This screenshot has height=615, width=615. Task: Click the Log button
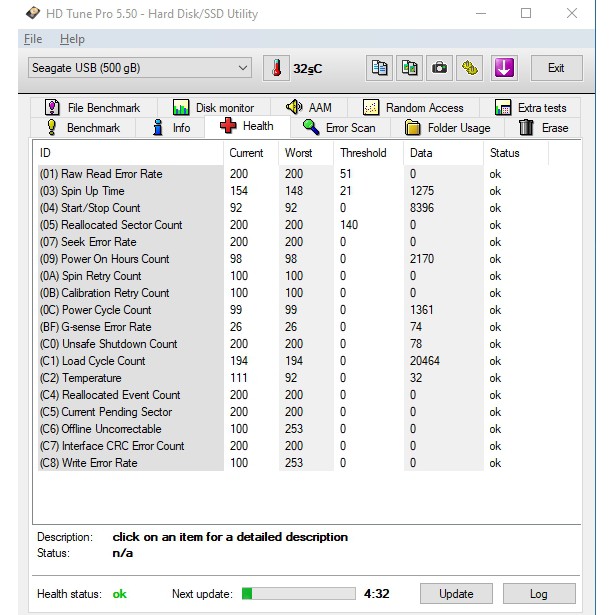point(538,593)
